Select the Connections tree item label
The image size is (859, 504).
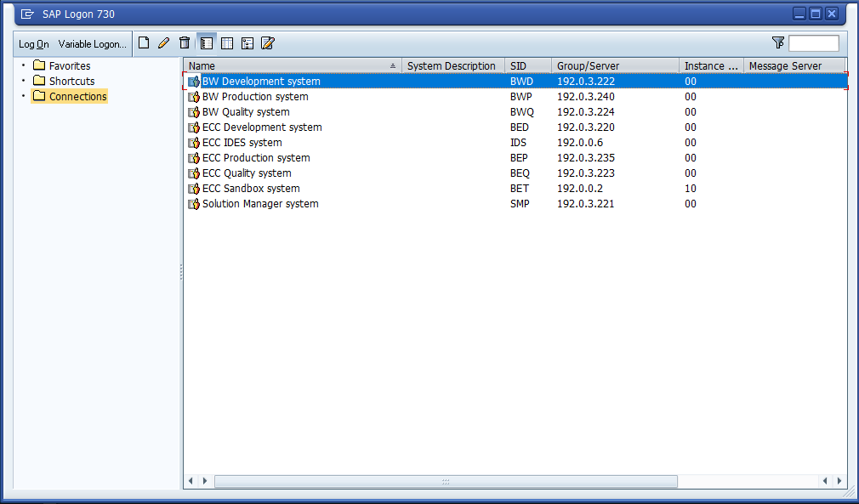pos(77,96)
